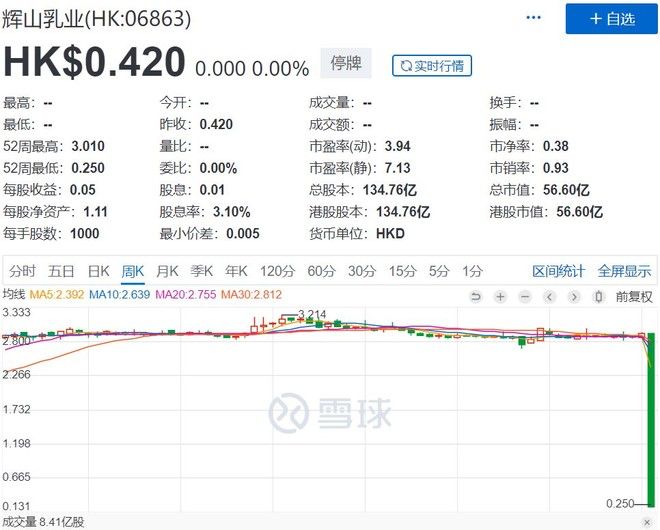Viewport: 660px width, 530px height.
Task: Add stock to watchlist with 自选 button
Action: point(611,19)
